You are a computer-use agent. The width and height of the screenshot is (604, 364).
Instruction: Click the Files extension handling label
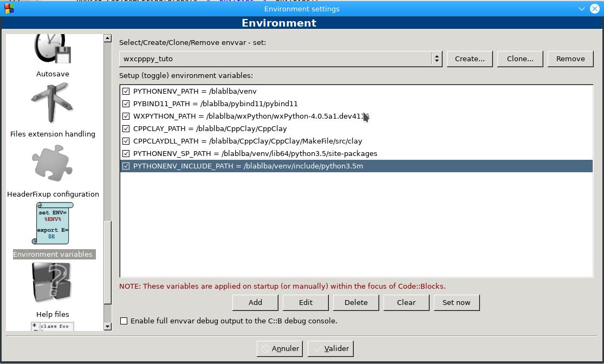[x=53, y=134]
